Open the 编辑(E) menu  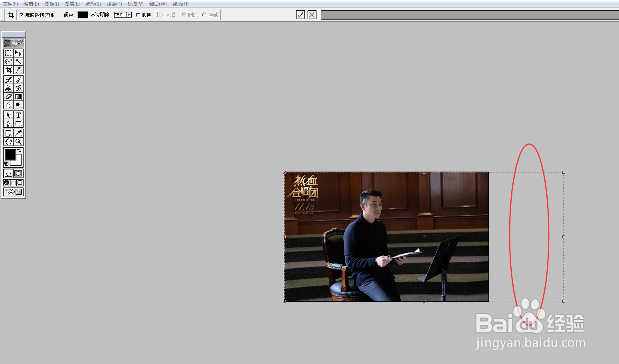click(x=31, y=4)
